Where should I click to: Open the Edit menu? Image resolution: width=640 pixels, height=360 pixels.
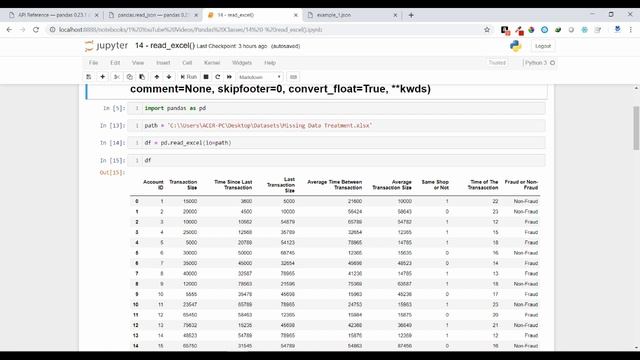115,63
